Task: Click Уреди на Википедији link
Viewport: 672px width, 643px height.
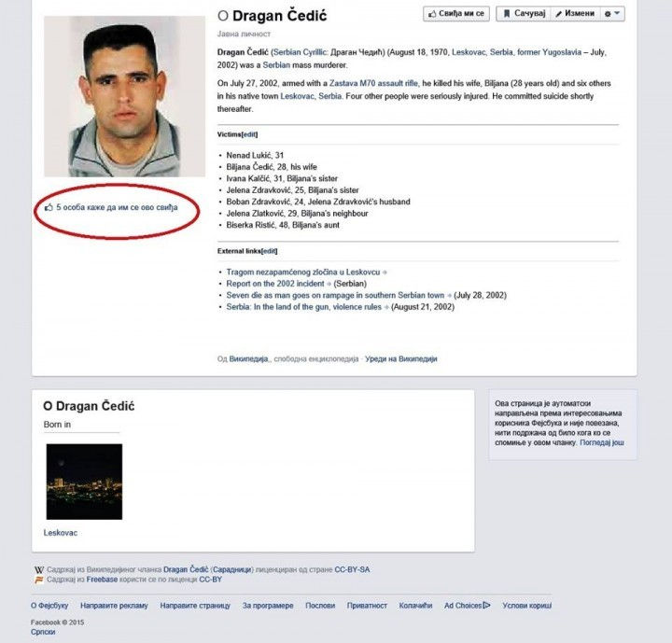Action: pyautogui.click(x=400, y=358)
